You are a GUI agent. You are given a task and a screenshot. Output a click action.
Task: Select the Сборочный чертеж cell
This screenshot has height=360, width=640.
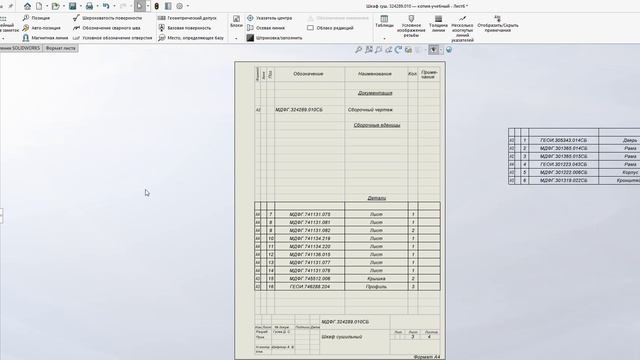point(370,110)
